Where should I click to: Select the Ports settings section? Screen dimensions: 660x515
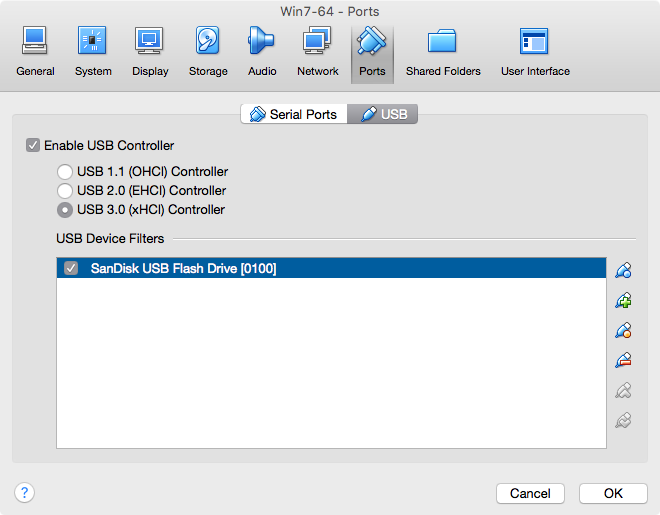(x=372, y=53)
